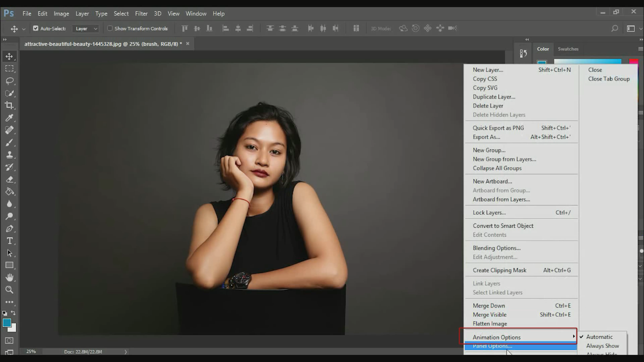Select the Zoom tool
Viewport: 644px width, 362px height.
tap(9, 290)
